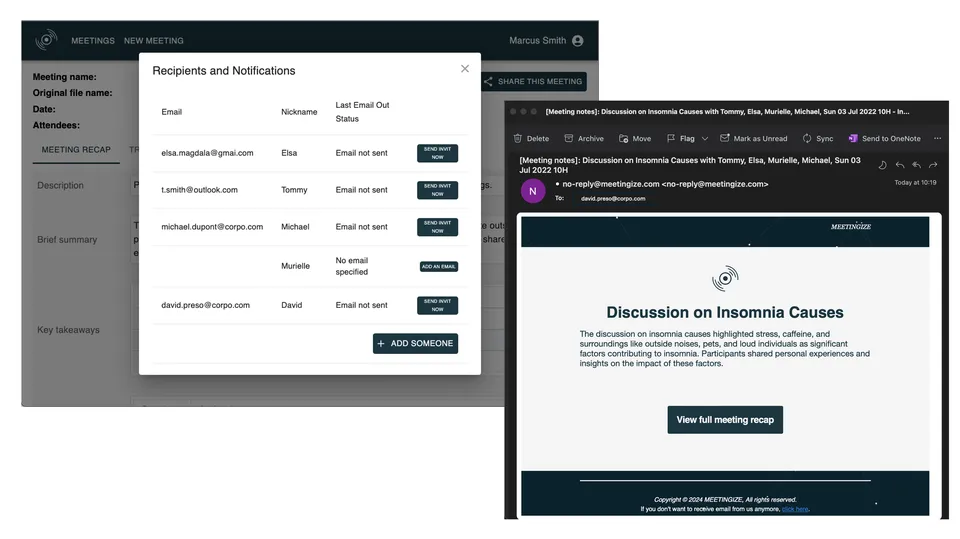Click the Reply All arrows icon
The height and width of the screenshot is (539, 960).
[x=917, y=165]
